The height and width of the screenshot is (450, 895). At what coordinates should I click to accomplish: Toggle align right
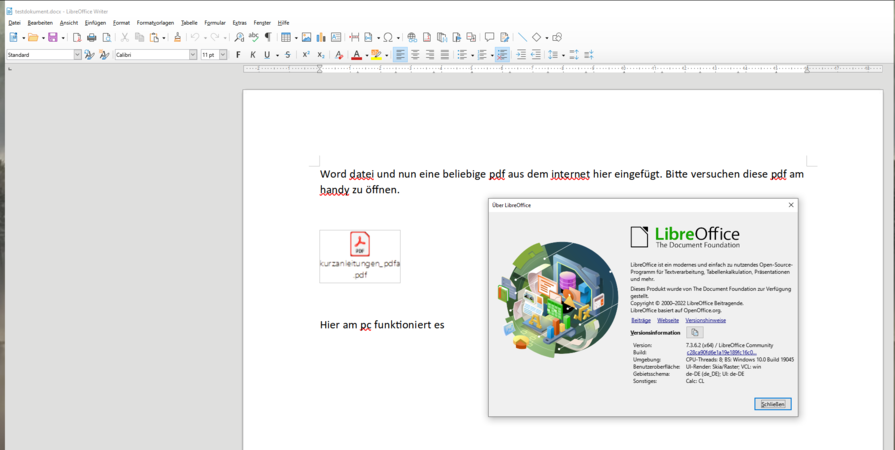pyautogui.click(x=430, y=55)
